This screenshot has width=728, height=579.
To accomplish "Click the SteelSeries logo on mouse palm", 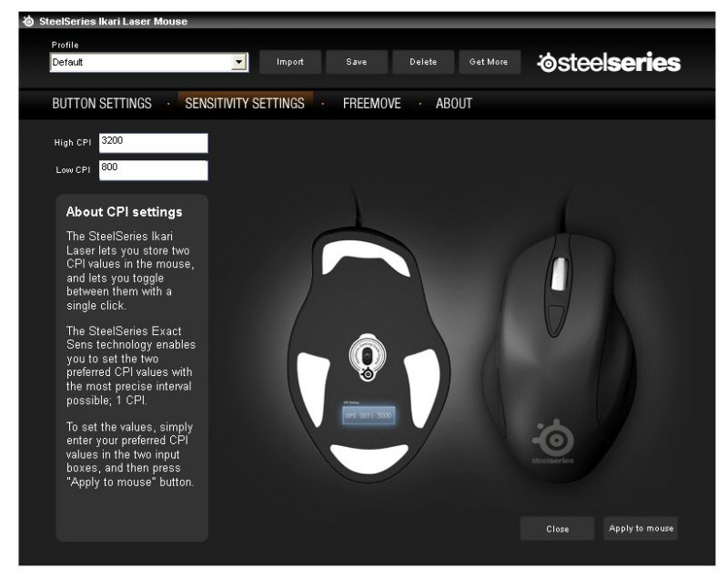I will point(553,442).
